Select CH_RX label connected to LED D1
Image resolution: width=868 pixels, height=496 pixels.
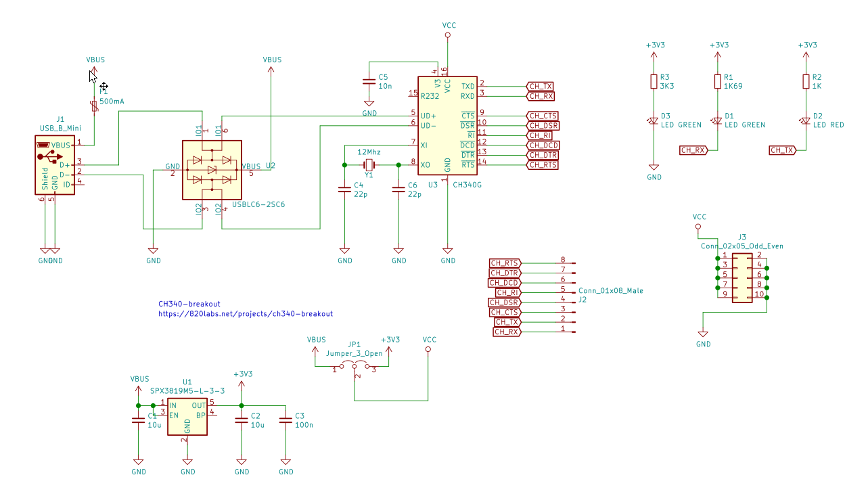[x=693, y=150]
